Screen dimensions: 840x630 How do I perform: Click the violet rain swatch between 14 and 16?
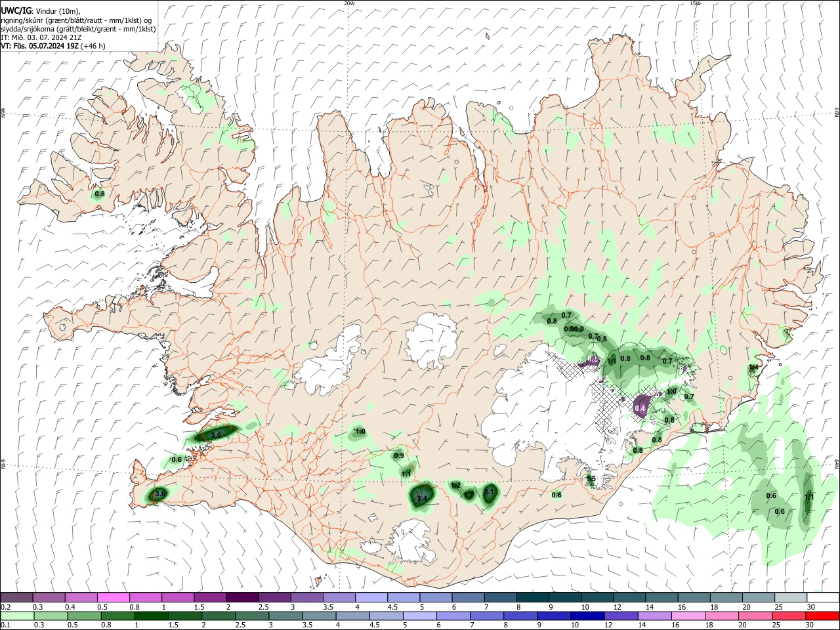654,616
